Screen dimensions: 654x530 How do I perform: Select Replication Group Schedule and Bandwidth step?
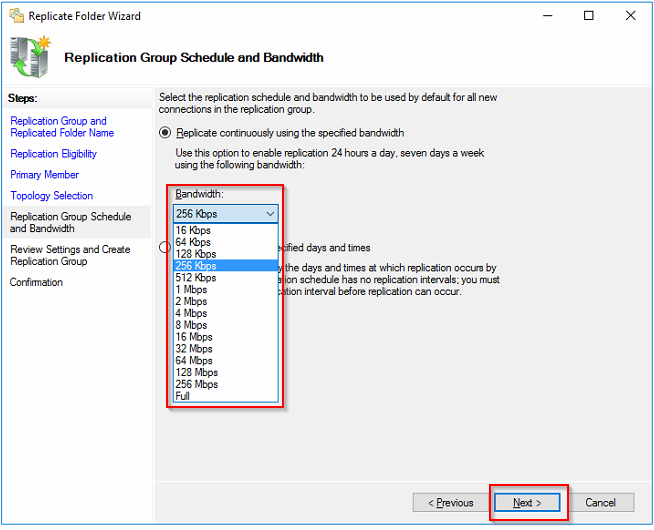tap(70, 222)
